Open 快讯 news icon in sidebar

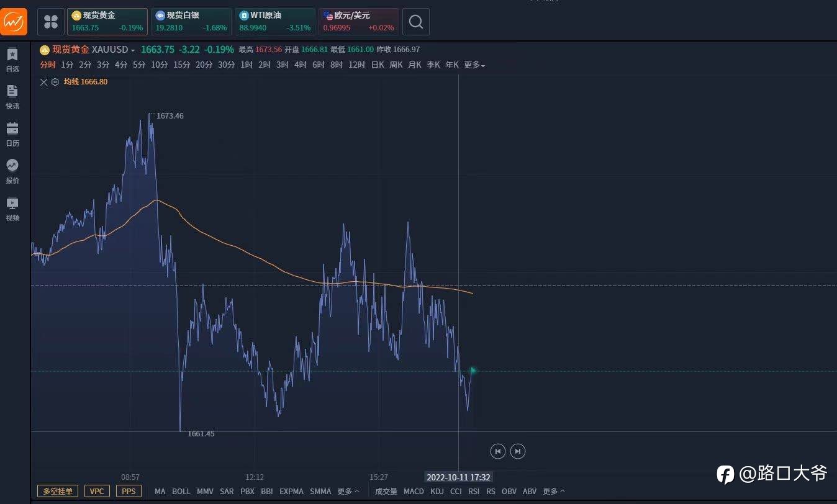point(12,97)
